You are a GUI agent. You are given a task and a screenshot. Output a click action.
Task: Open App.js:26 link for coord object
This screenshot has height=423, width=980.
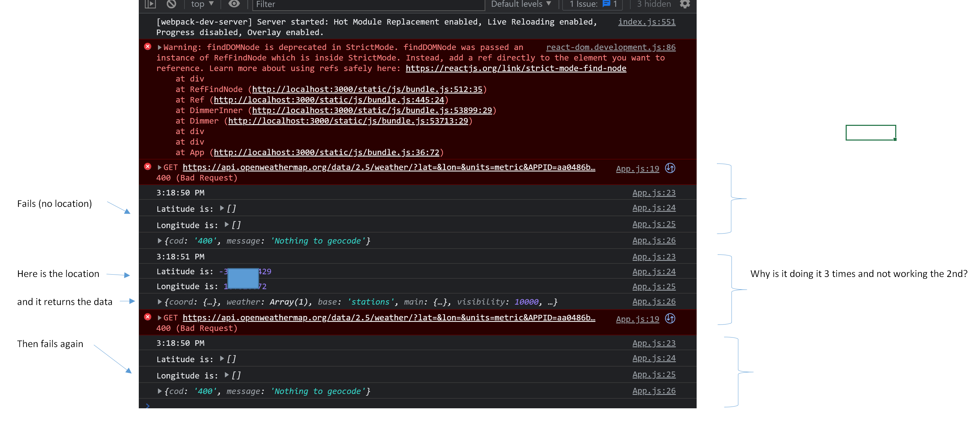point(654,302)
